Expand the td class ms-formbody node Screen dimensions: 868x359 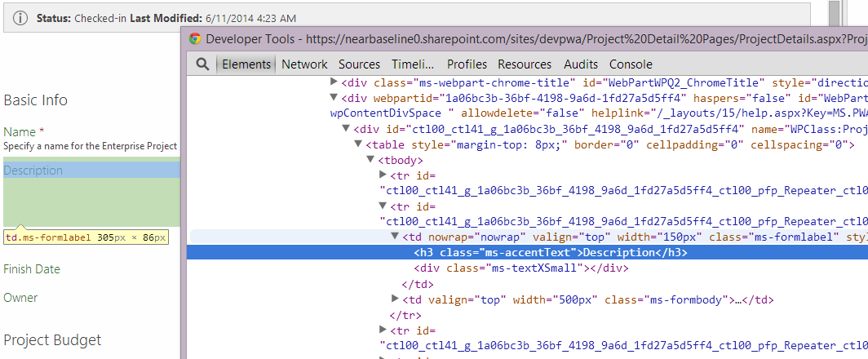[x=394, y=299]
